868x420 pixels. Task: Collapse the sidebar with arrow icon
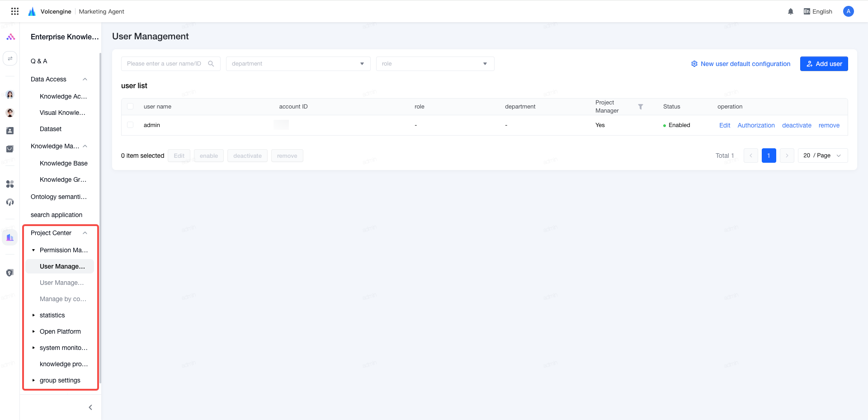click(90, 407)
